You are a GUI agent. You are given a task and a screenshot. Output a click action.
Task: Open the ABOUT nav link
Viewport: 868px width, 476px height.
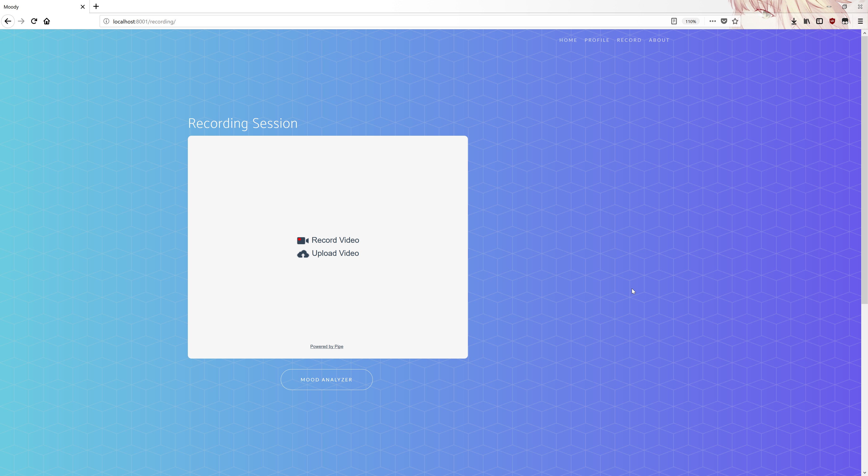(659, 40)
